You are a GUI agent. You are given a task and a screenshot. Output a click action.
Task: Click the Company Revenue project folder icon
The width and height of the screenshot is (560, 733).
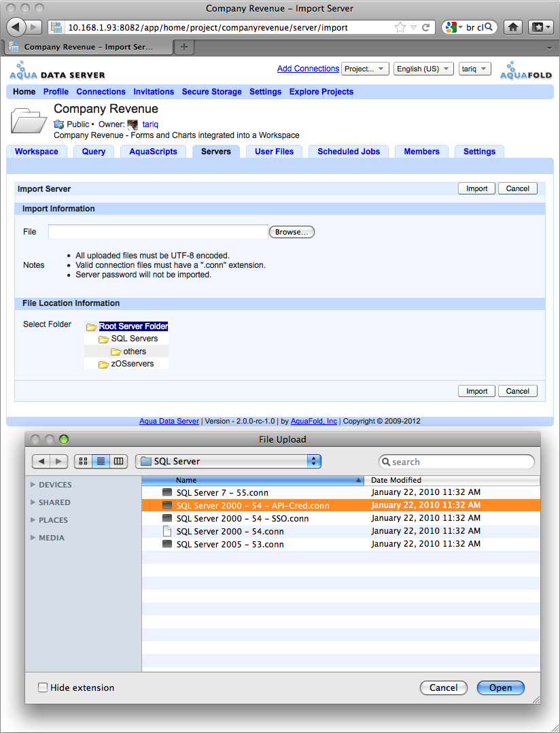pyautogui.click(x=29, y=120)
